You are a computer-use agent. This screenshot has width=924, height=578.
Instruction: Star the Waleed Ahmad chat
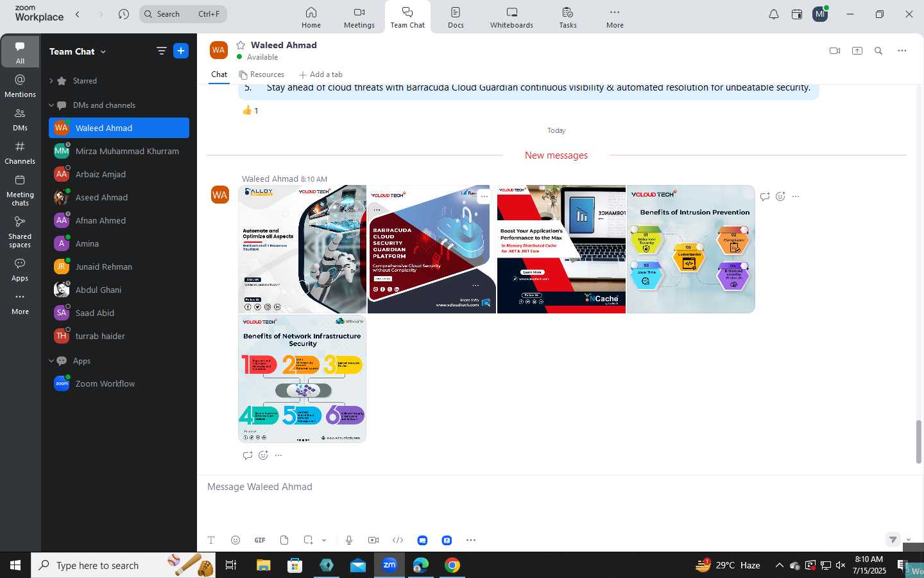241,45
